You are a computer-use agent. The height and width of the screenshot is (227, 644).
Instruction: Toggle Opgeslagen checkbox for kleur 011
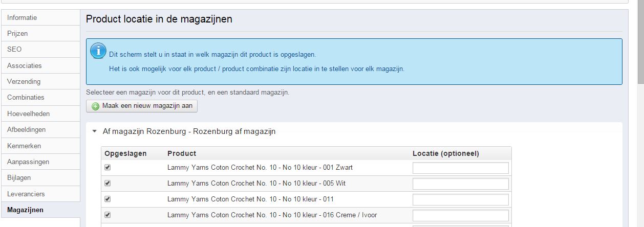coord(108,199)
